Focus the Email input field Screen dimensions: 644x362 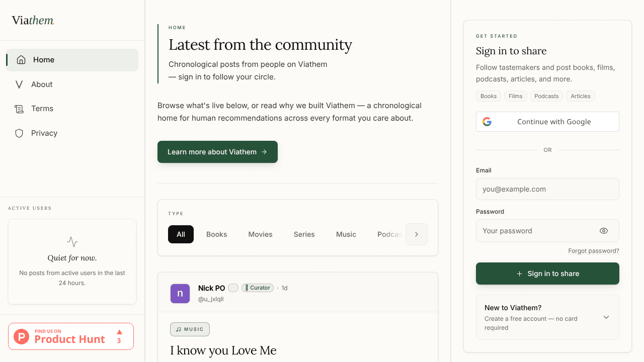coord(547,189)
